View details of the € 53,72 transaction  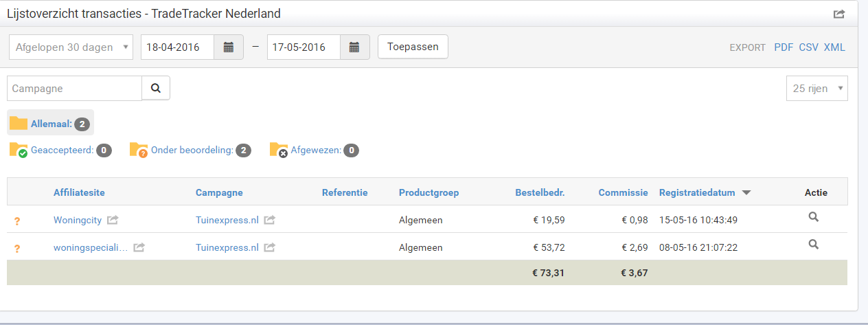814,244
